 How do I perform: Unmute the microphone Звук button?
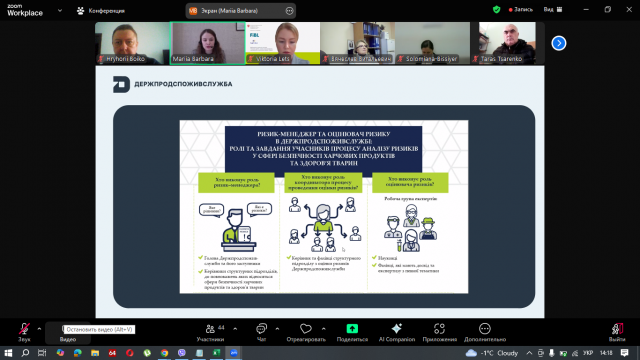point(24,332)
